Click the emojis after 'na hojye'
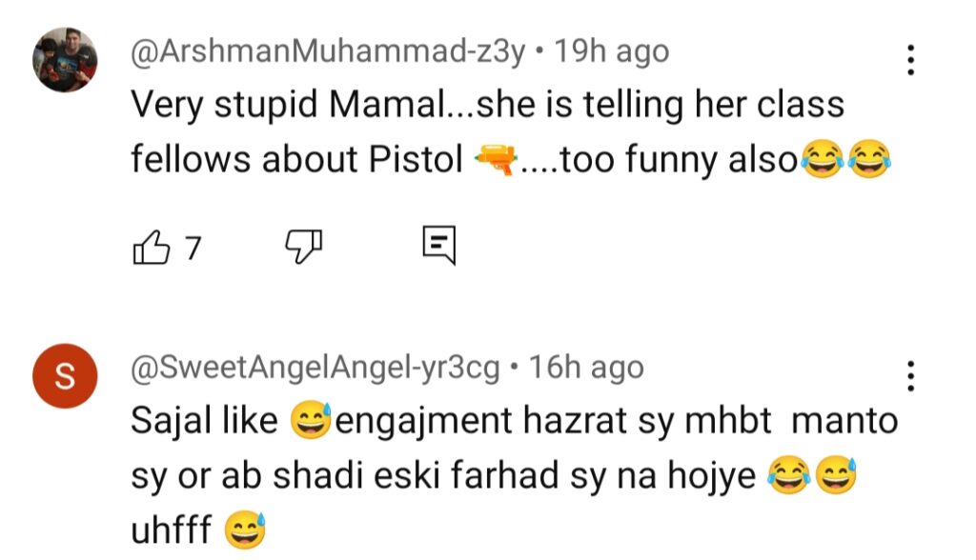The height and width of the screenshot is (560, 976). (808, 477)
